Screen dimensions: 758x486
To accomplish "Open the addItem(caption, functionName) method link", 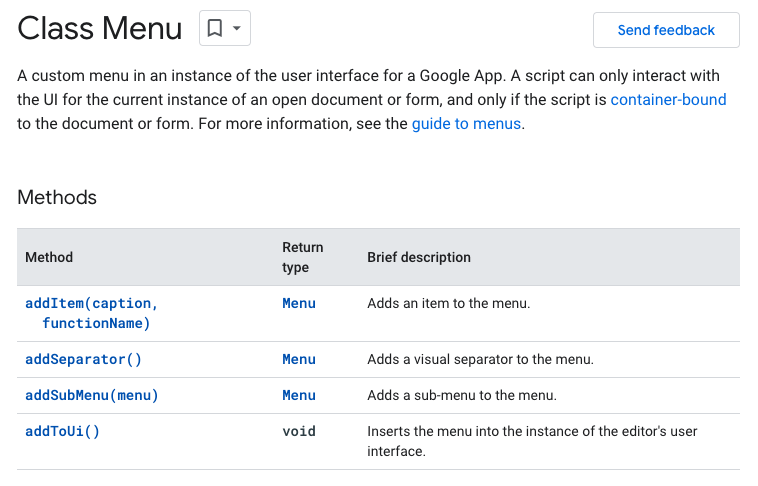I will (x=91, y=313).
